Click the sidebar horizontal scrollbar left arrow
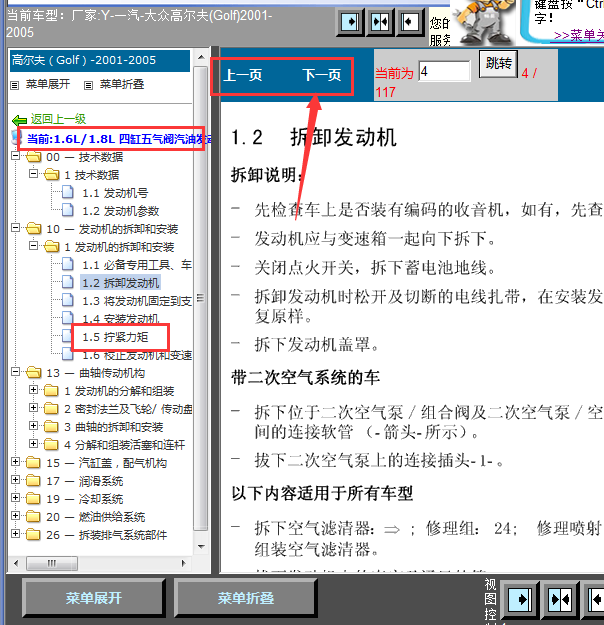This screenshot has height=625, width=604. coord(16,563)
